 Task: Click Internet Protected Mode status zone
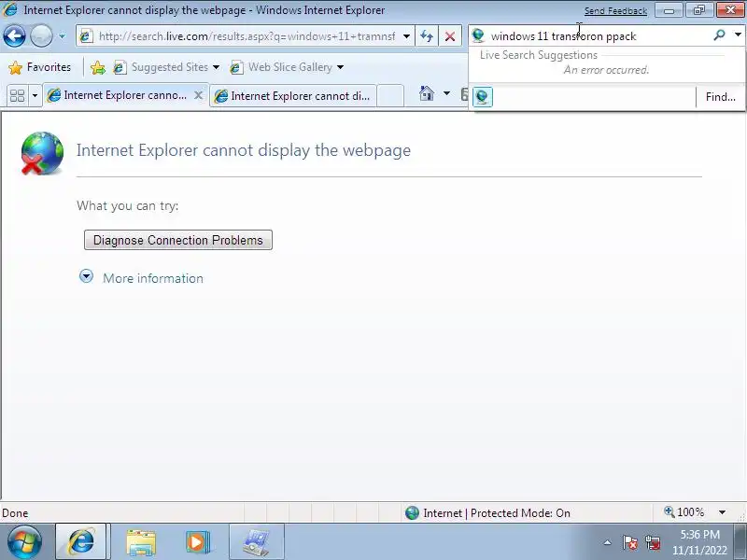tap(487, 512)
